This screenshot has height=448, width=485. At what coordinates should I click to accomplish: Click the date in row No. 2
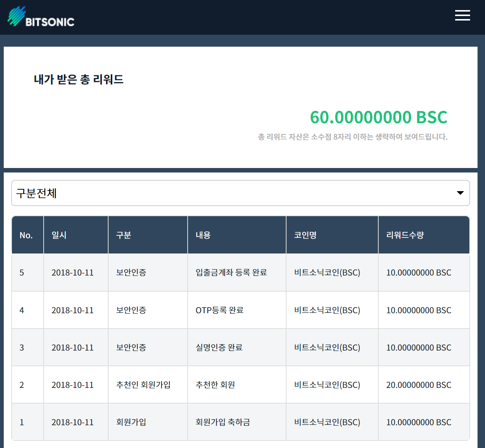(72, 385)
